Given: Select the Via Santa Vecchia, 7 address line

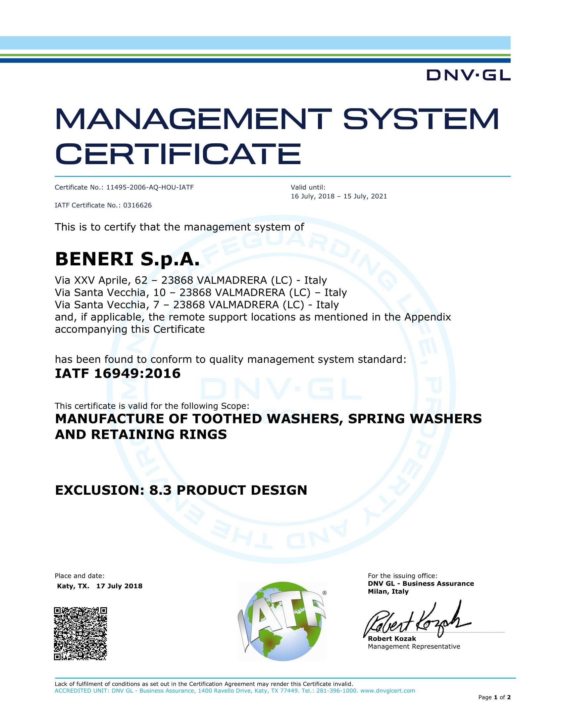Looking at the screenshot, I should [197, 305].
